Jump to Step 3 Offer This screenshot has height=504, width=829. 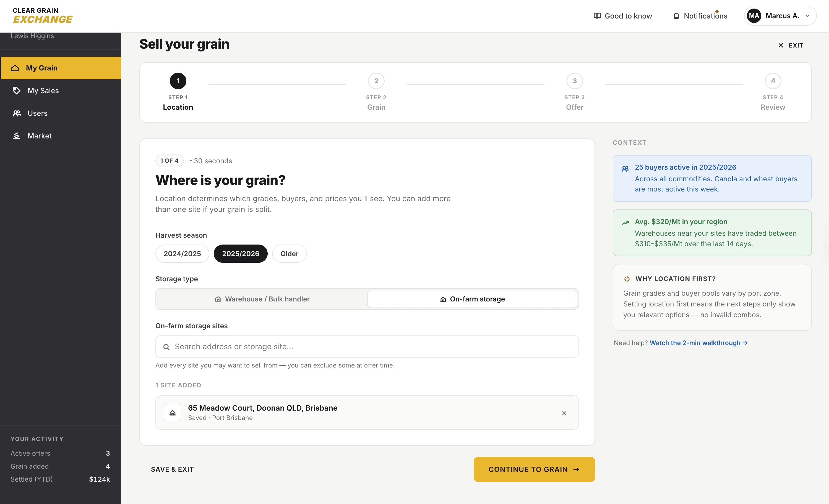[574, 81]
